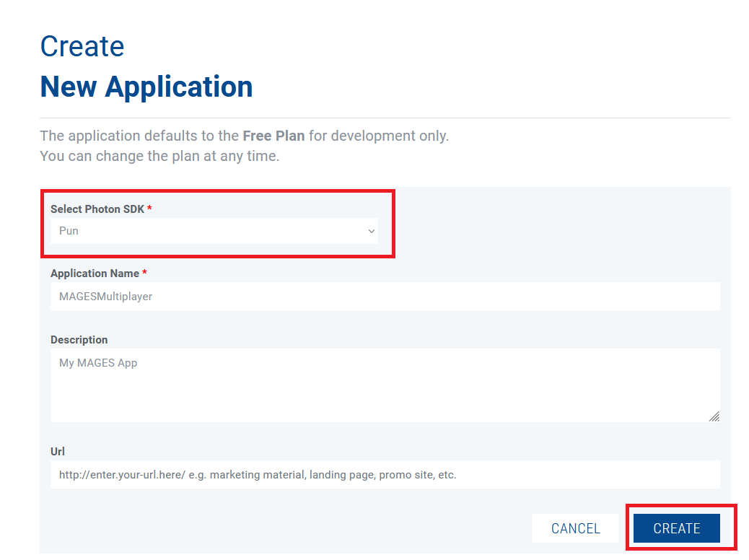
Task: Click the 'You can change the plan' sentence
Action: (x=159, y=156)
